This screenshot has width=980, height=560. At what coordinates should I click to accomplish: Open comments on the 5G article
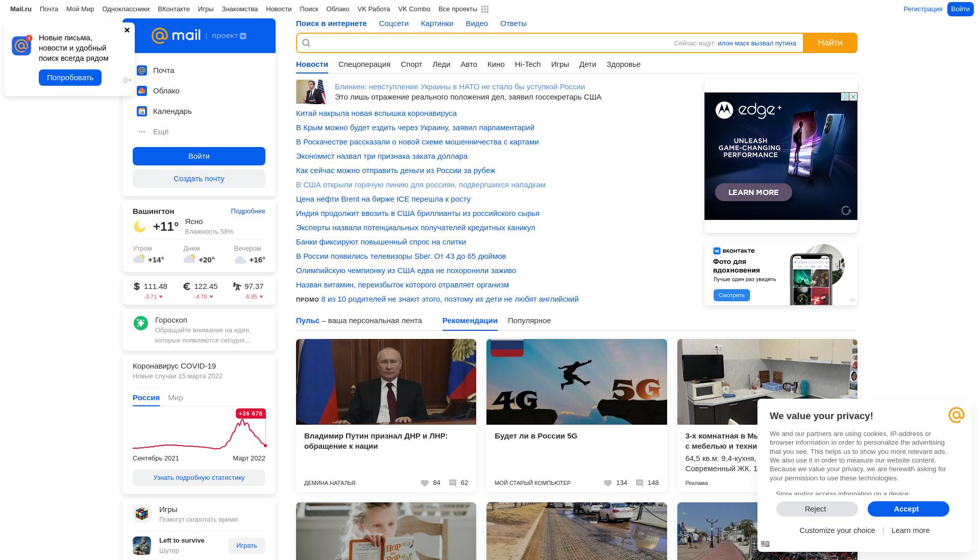pos(640,483)
